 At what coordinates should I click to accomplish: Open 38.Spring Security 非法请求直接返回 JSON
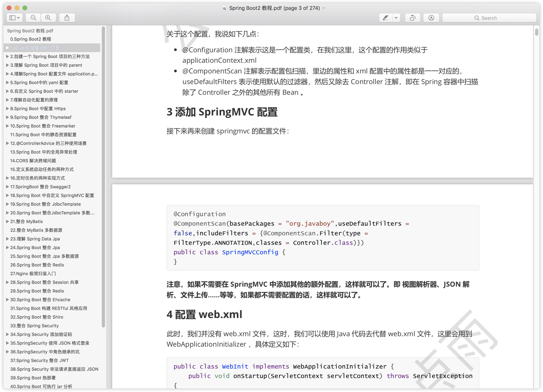54,369
